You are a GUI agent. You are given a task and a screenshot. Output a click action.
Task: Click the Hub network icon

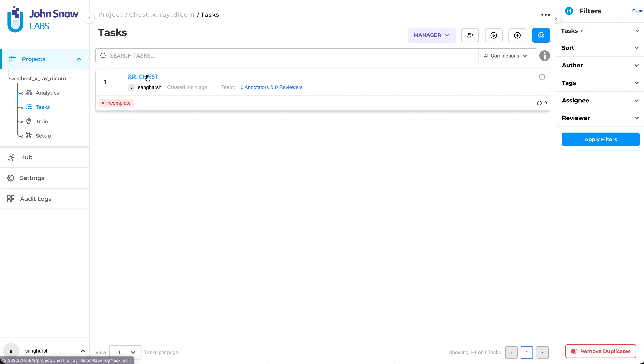point(11,157)
